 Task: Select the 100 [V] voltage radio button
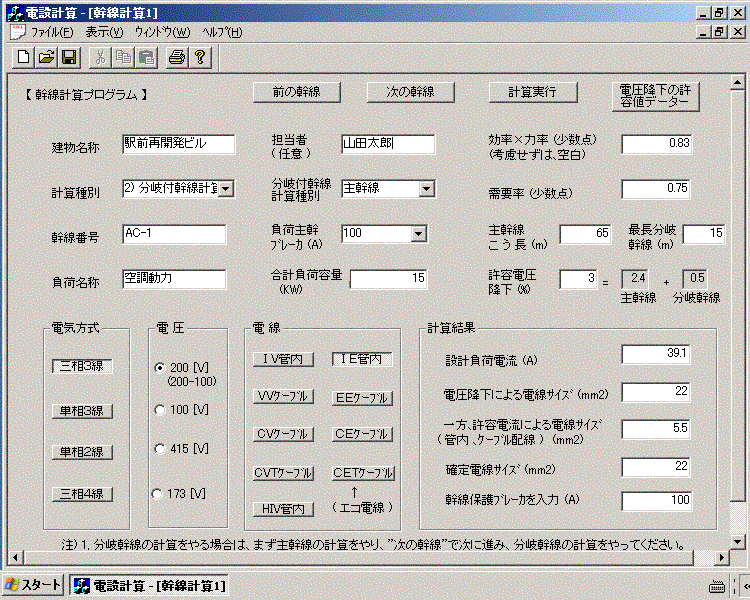tap(159, 410)
